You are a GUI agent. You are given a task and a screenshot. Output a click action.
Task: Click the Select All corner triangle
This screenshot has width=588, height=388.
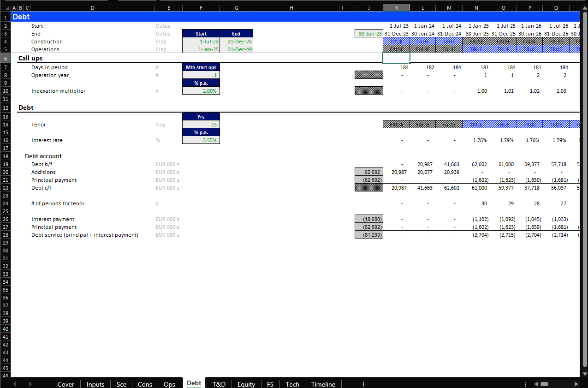[5, 8]
